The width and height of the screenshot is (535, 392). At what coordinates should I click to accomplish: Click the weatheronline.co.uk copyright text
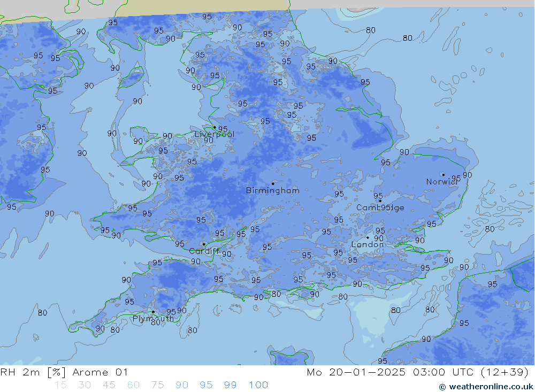click(x=486, y=387)
